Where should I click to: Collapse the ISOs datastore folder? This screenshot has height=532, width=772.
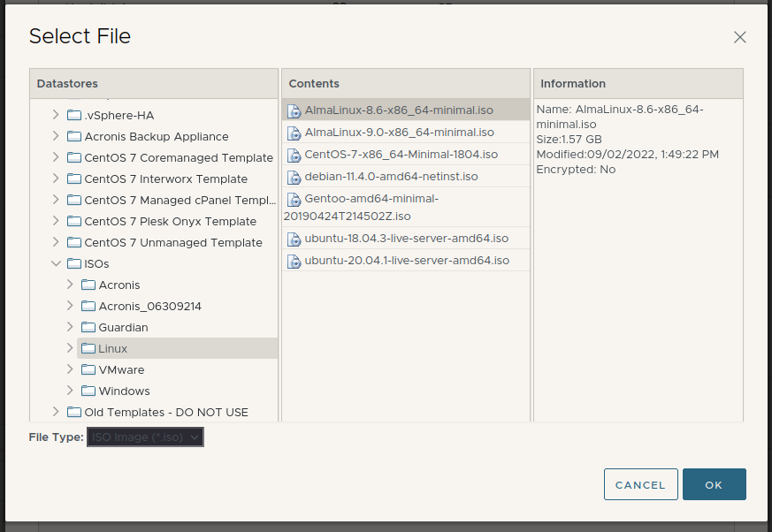click(x=56, y=264)
